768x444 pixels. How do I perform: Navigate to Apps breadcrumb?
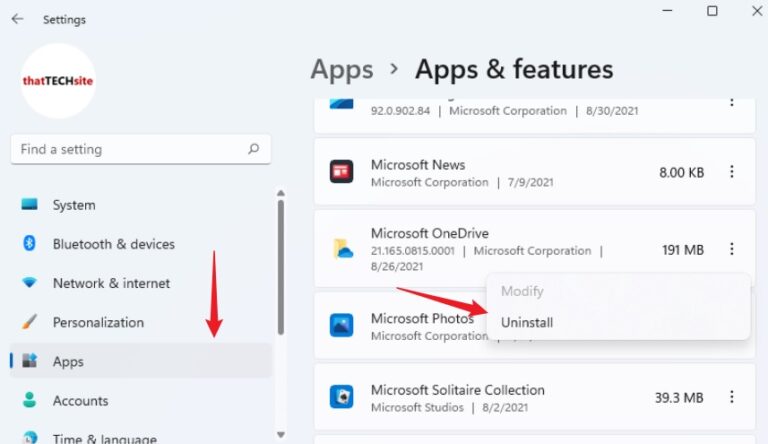click(342, 69)
